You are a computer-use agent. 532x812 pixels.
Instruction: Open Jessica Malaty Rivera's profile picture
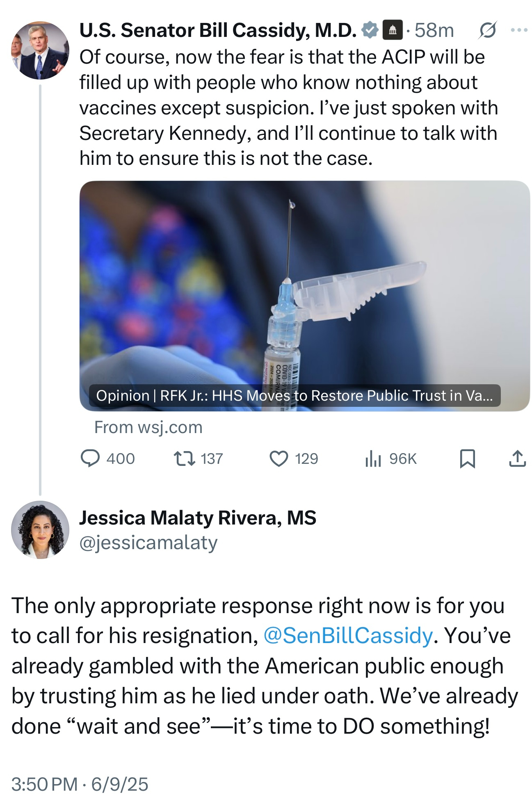point(40,529)
